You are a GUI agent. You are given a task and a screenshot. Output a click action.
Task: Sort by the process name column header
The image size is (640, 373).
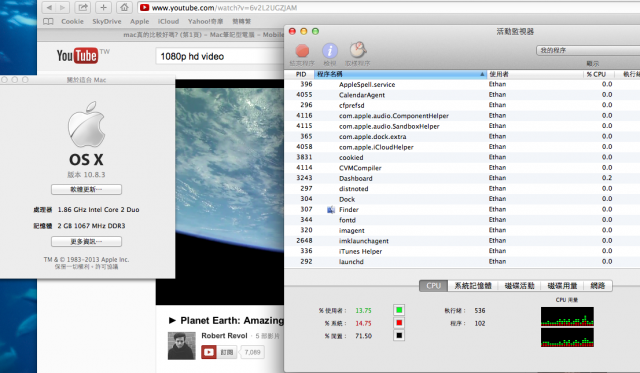[400, 74]
